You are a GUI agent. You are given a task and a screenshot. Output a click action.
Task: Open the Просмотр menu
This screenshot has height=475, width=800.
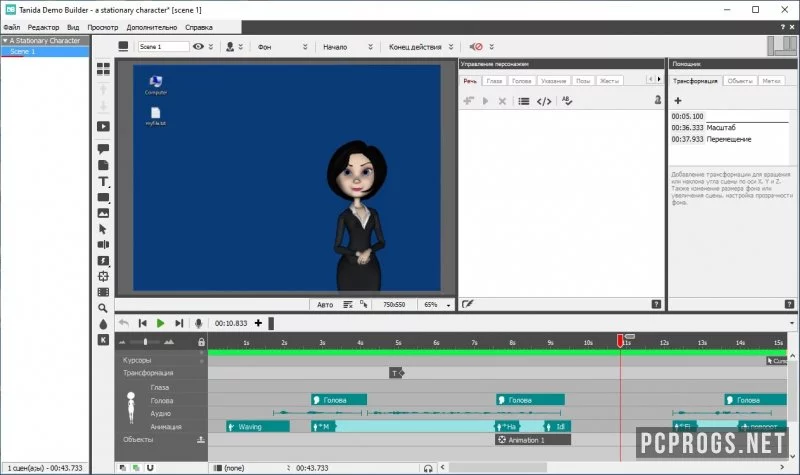point(103,27)
